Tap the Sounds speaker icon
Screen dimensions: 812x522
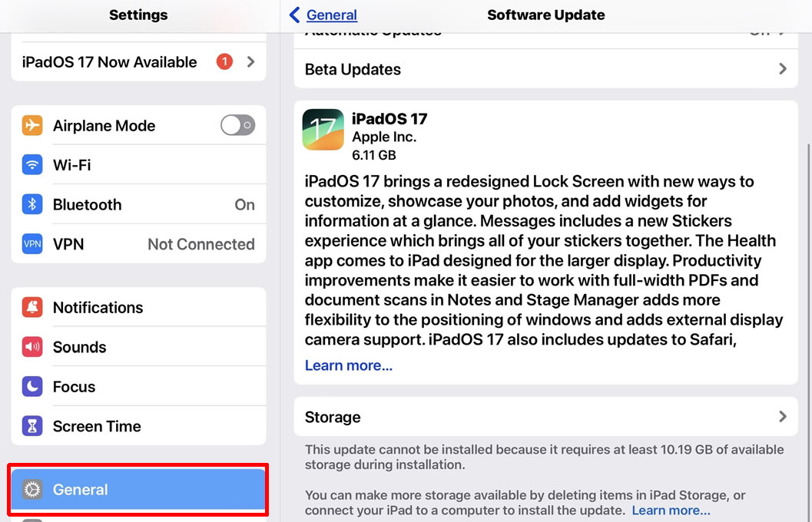[32, 347]
